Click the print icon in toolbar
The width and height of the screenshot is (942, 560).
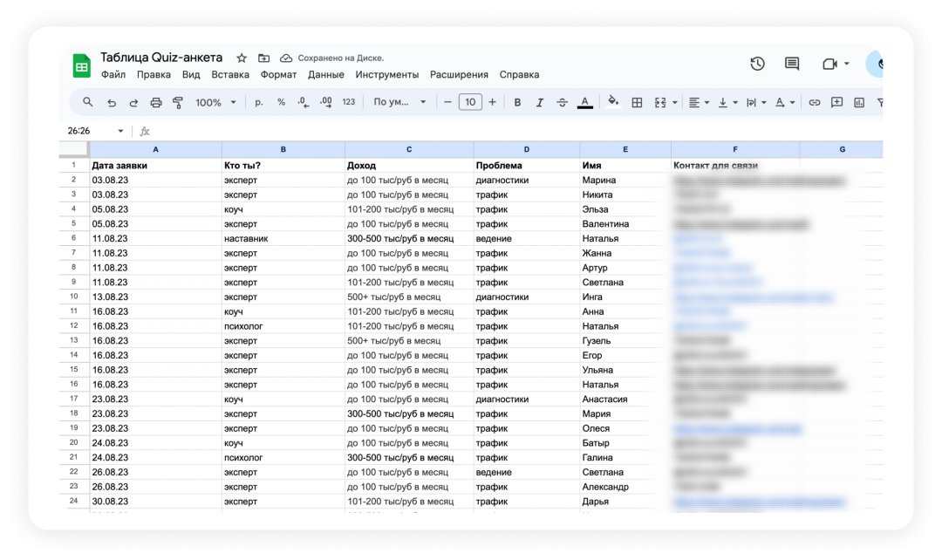156,103
